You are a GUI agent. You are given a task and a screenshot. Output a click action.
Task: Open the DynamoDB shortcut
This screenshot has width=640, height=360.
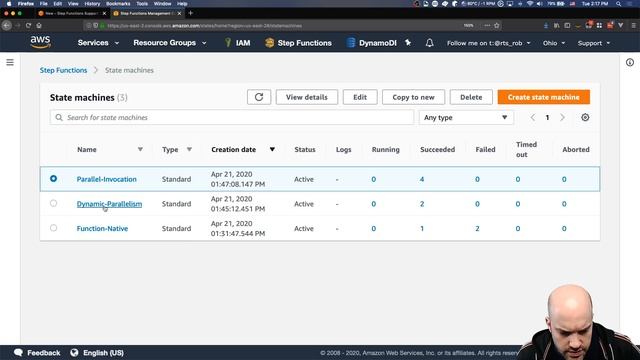[x=372, y=43]
